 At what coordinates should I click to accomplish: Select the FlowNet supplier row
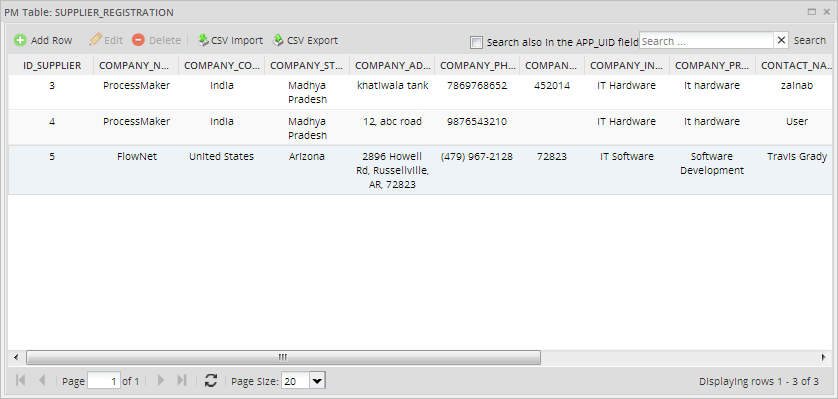point(420,170)
